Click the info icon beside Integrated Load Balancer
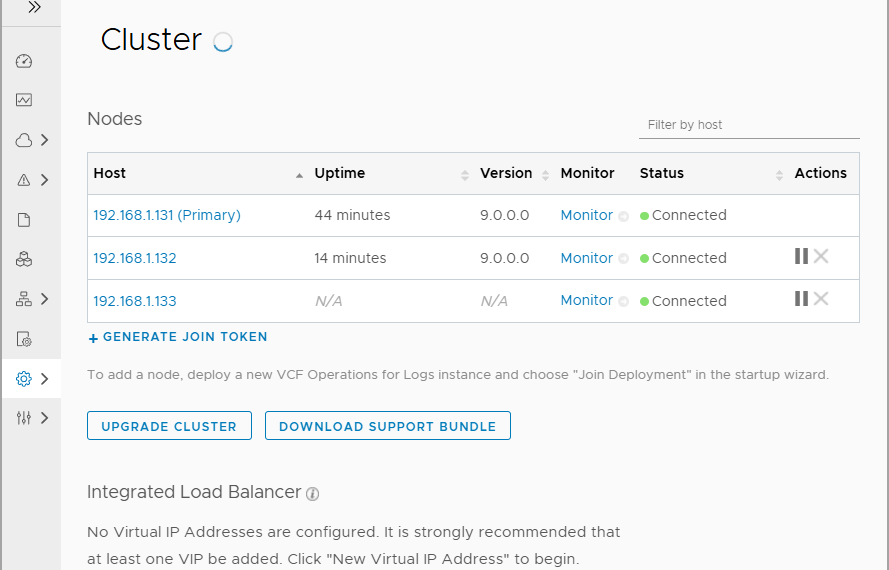This screenshot has height=570, width=889. [313, 494]
